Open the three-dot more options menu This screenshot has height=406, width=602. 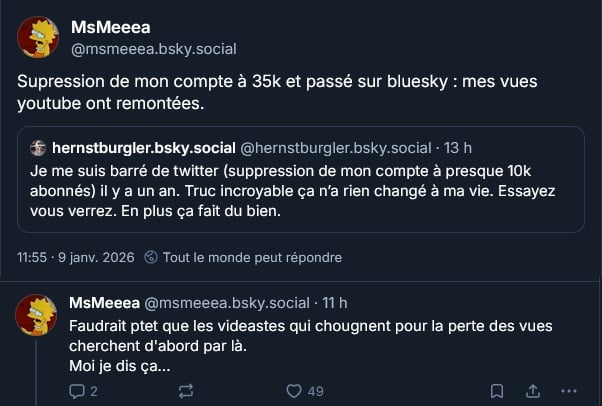coord(569,391)
